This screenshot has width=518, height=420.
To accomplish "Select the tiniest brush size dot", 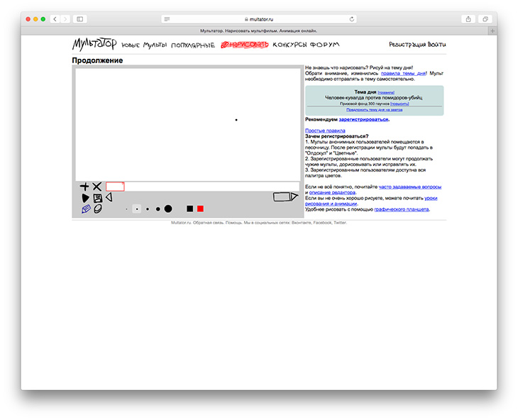I will (x=126, y=209).
